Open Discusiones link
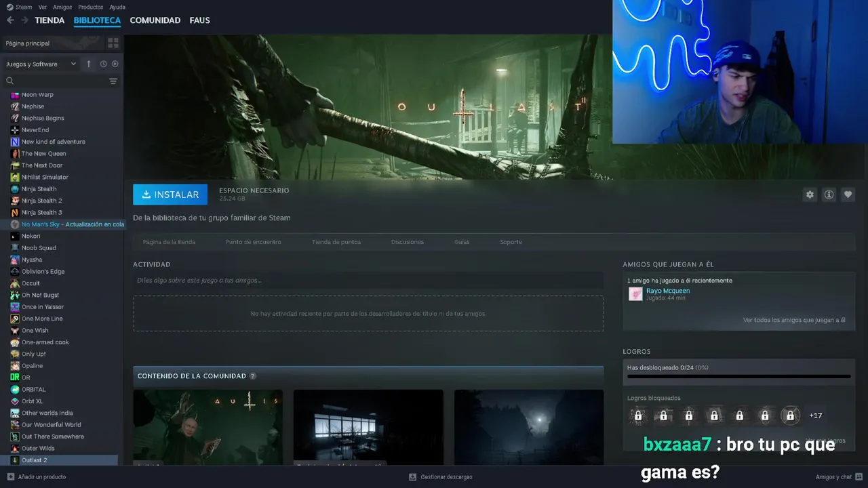This screenshot has width=868, height=488. point(408,242)
